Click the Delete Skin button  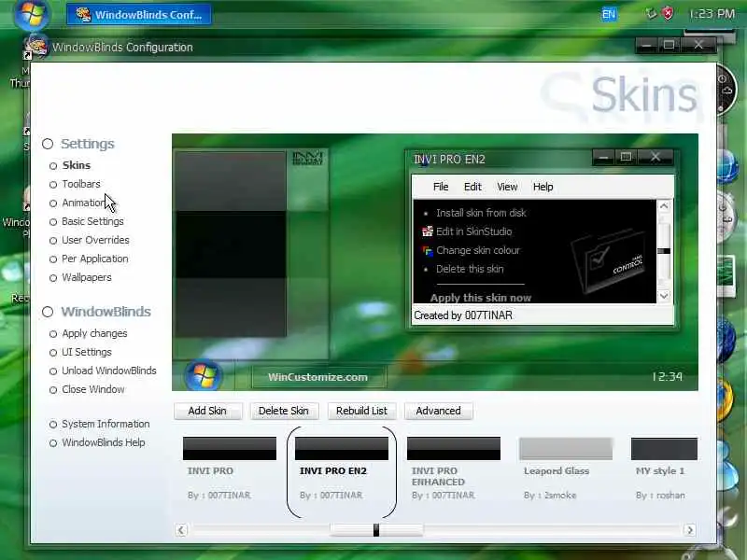coord(284,411)
